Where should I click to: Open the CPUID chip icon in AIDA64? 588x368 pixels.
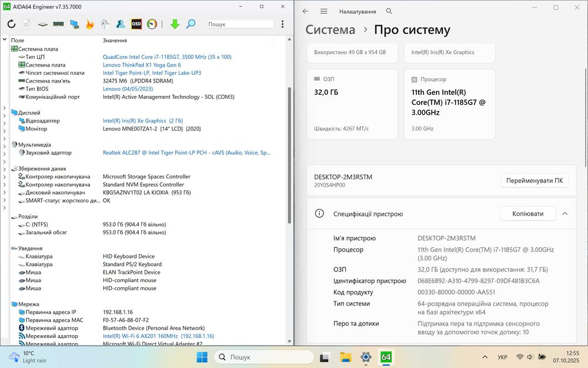43,24
